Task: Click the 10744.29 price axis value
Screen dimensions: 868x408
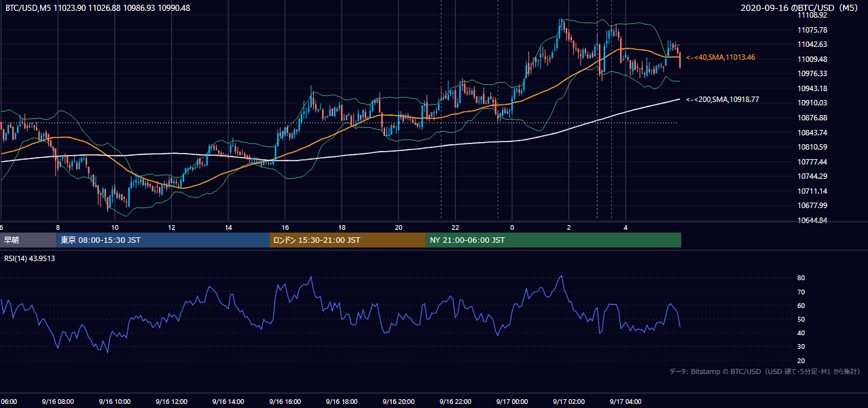Action: pyautogui.click(x=812, y=176)
